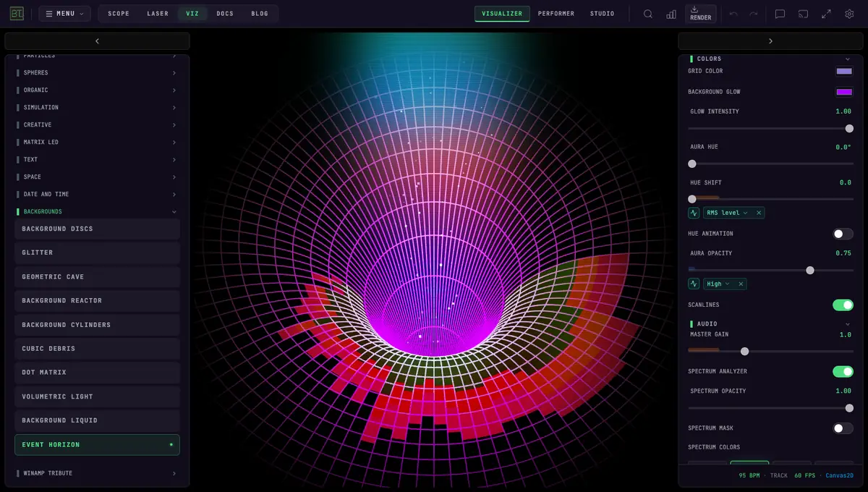Click the Canvas2D renderer label
868x492 pixels.
(x=840, y=475)
